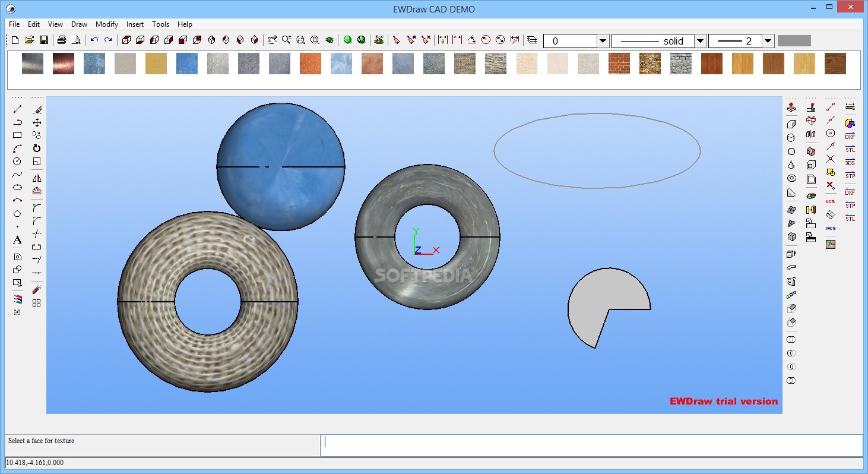Viewport: 868px width, 474px height.
Task: Click the UCS icon
Action: tap(831, 201)
